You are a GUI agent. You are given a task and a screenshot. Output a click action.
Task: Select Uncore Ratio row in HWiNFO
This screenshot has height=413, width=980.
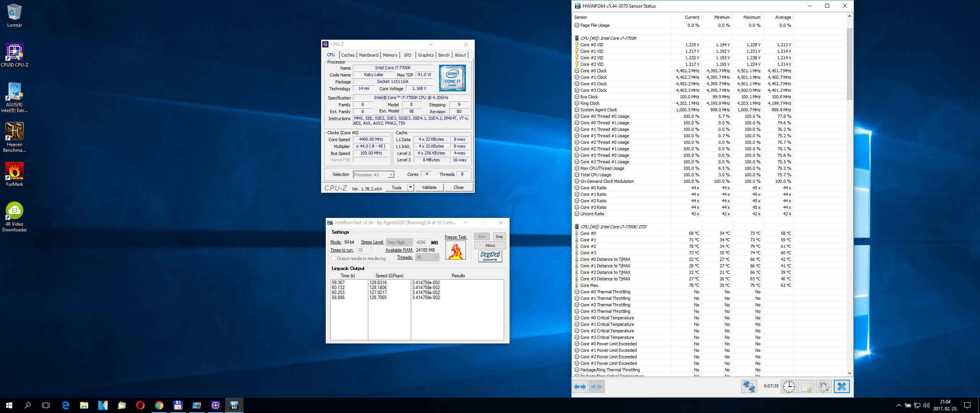[x=684, y=214]
